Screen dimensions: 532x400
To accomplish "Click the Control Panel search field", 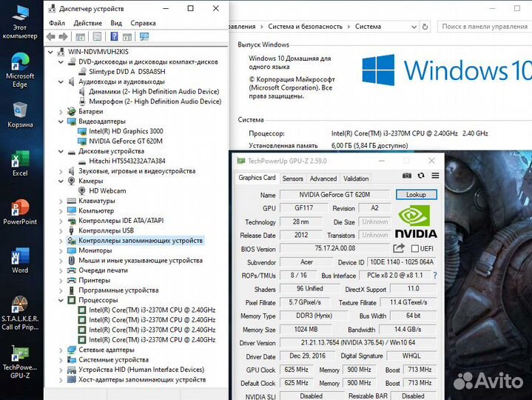I will [485, 27].
